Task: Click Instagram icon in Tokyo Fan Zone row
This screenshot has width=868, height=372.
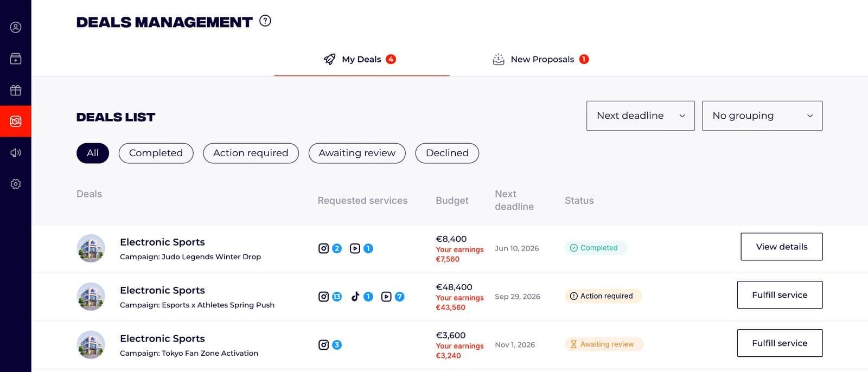Action: (x=323, y=345)
